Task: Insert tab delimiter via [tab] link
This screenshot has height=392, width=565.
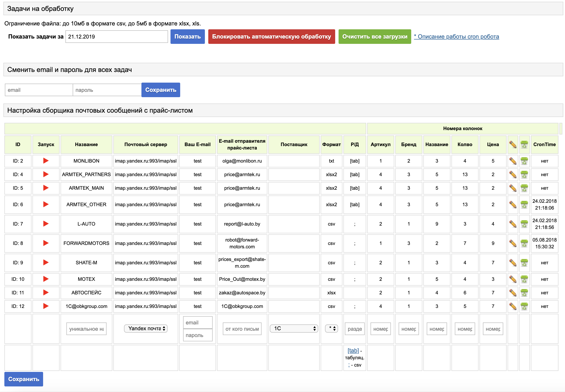Action: click(x=353, y=351)
